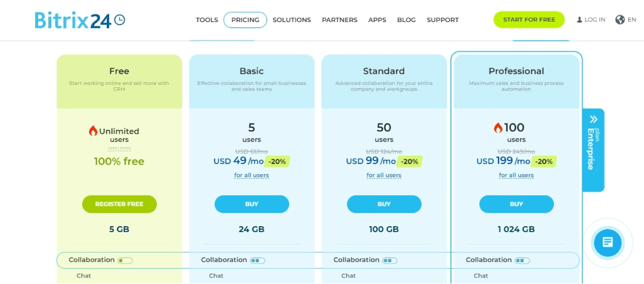Toggle Collaboration switch in Basic plan

pos(258,260)
